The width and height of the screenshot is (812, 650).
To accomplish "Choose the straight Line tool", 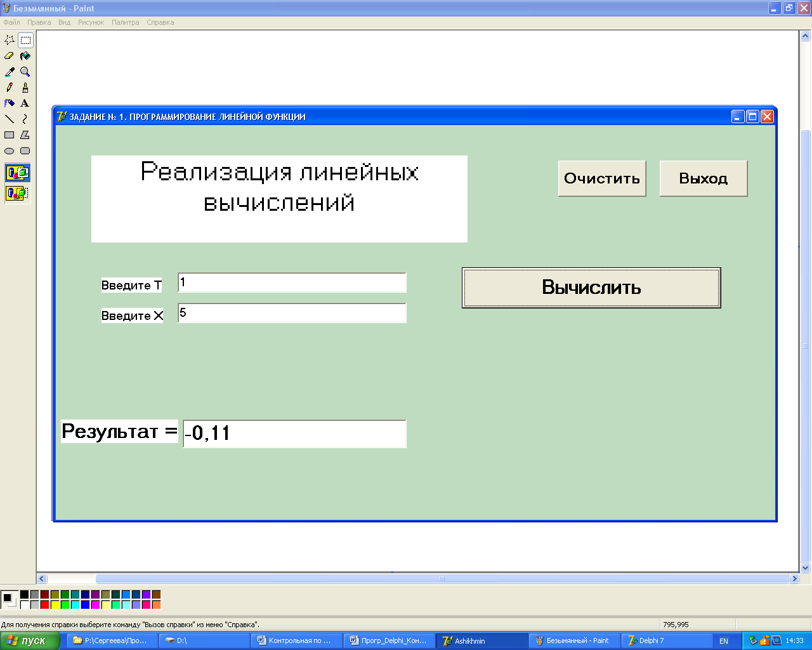I will click(x=10, y=119).
